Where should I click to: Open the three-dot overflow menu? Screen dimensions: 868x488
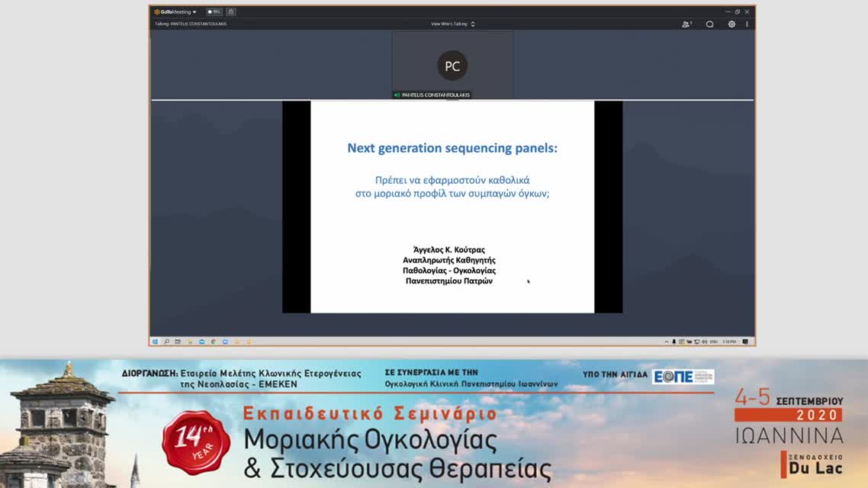pos(746,24)
